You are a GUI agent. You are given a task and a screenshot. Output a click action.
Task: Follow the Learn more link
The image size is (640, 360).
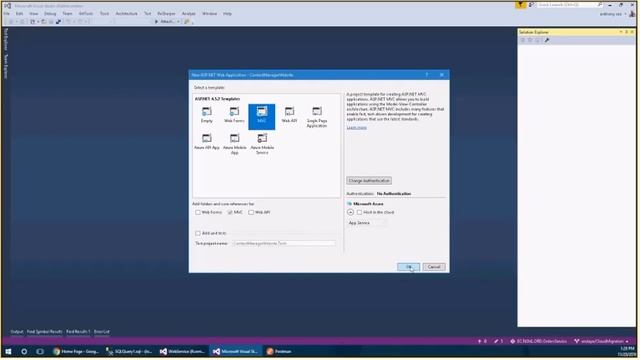pos(357,128)
